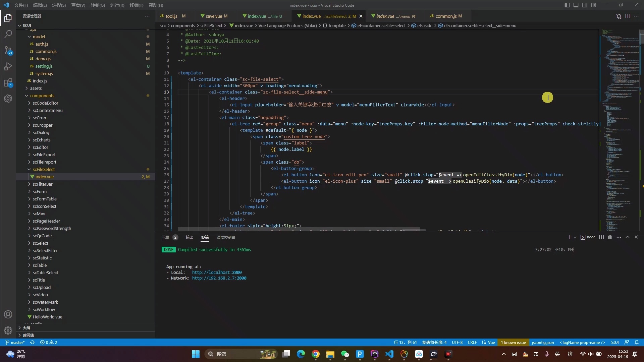Open the Source Control view with 23 changes
Image resolution: width=644 pixels, height=362 pixels.
[8, 51]
